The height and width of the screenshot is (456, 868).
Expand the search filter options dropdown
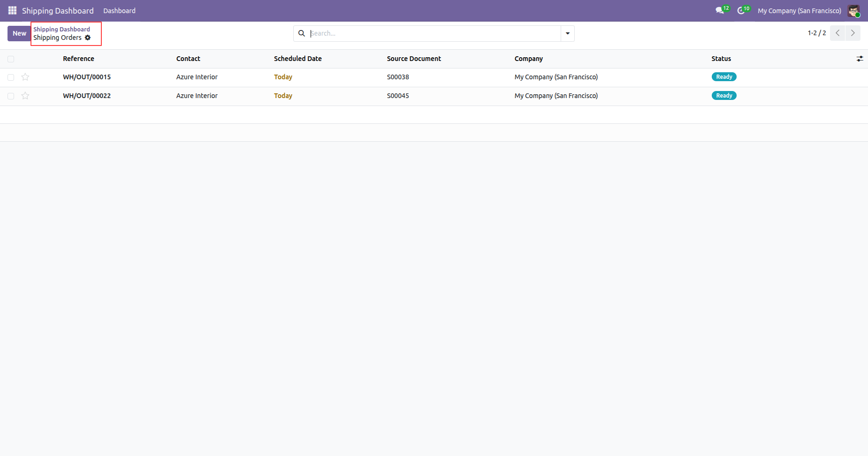tap(568, 33)
